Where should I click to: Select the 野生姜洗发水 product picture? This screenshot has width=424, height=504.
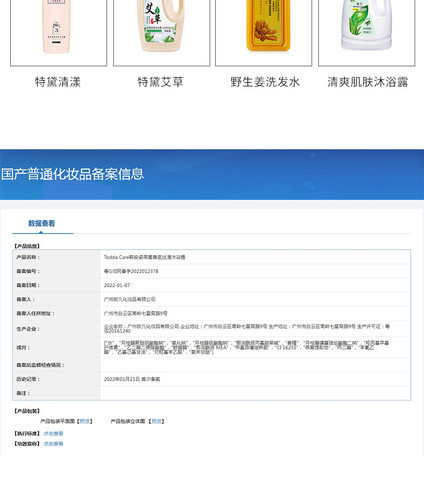click(264, 33)
